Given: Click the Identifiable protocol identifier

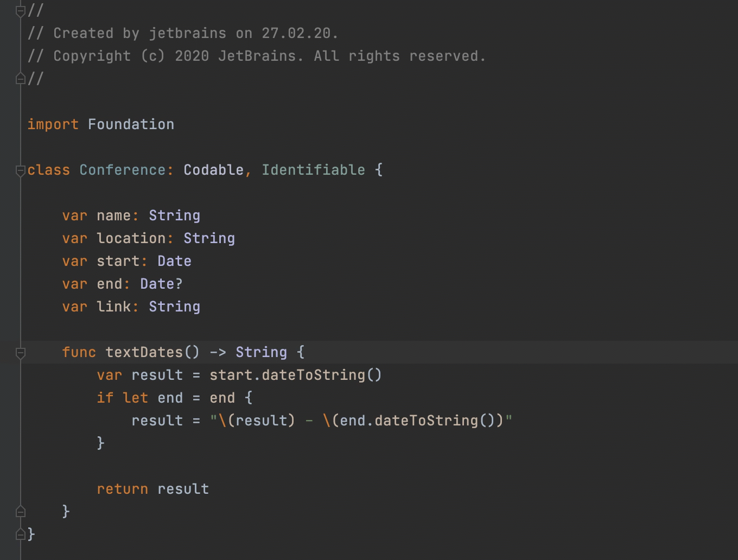Looking at the screenshot, I should pos(313,170).
